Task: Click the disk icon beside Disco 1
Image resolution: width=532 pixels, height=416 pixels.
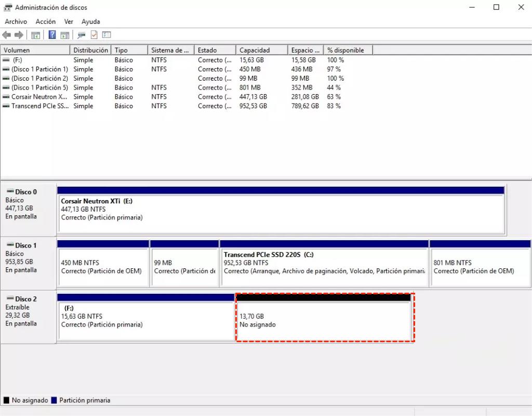Action: [x=10, y=245]
